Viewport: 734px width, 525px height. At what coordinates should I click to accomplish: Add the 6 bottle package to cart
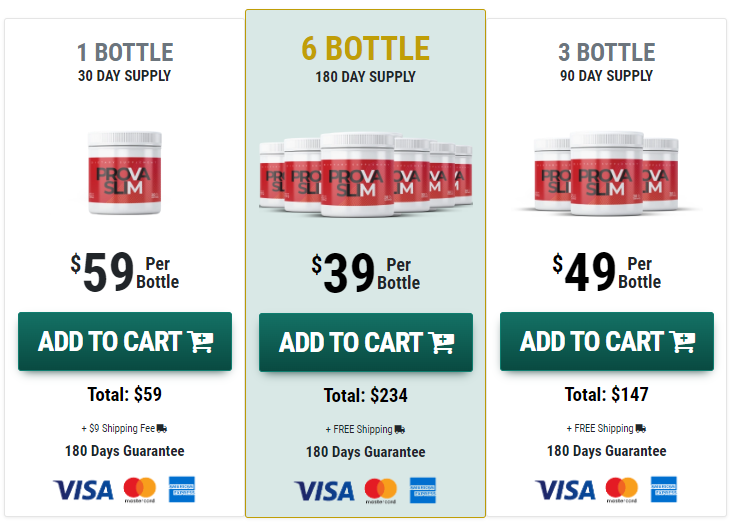click(x=366, y=342)
